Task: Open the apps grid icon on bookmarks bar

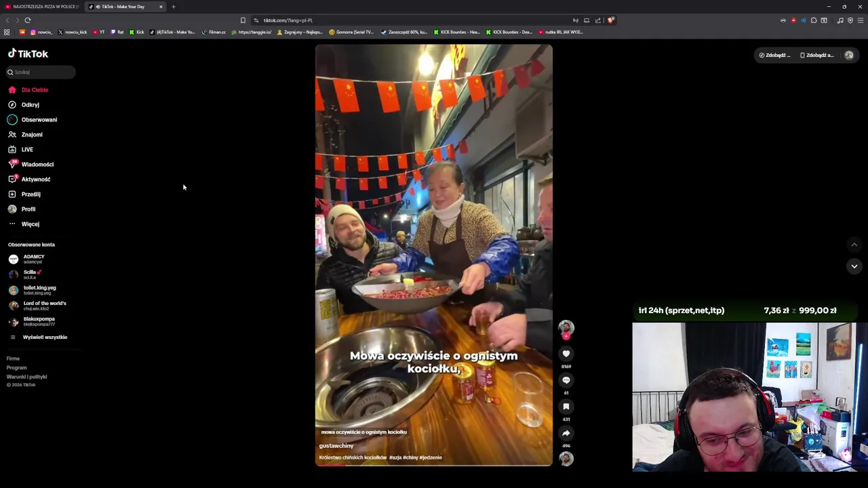Action: coord(7,33)
